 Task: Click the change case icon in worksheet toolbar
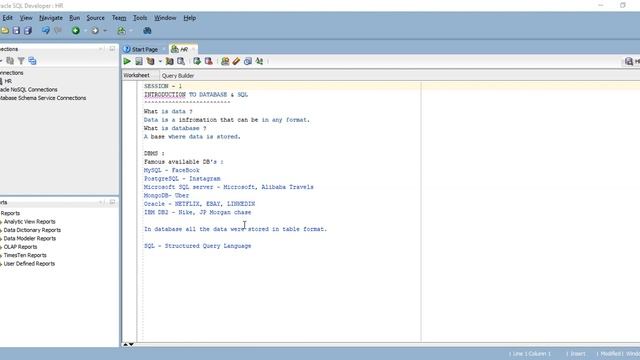tap(259, 61)
